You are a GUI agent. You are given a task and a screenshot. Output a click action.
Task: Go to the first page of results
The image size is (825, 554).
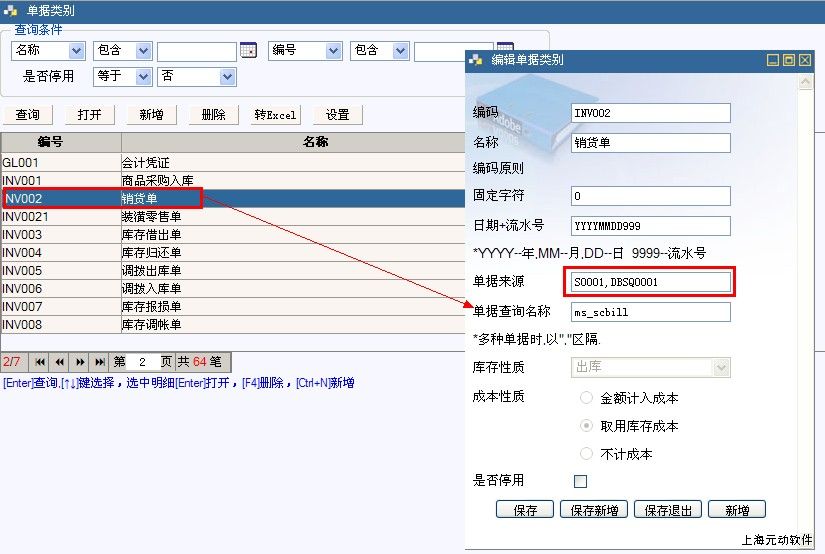pyautogui.click(x=40, y=362)
